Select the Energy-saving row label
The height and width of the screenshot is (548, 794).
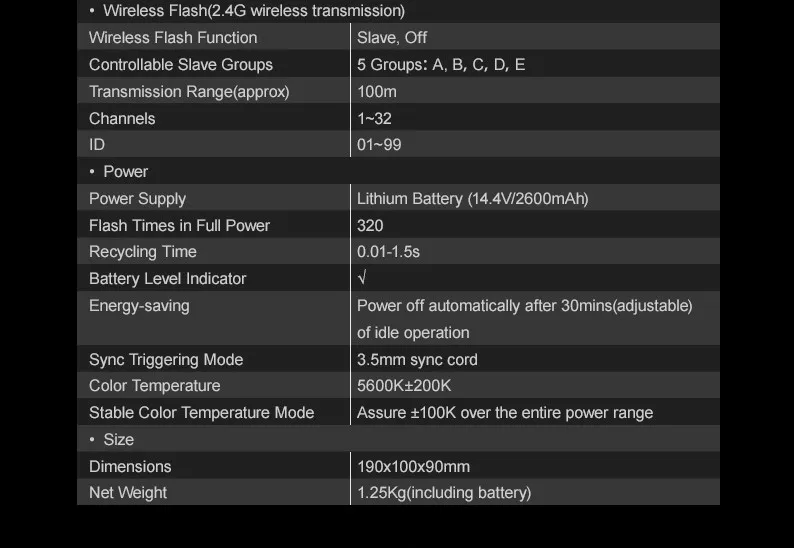click(139, 305)
